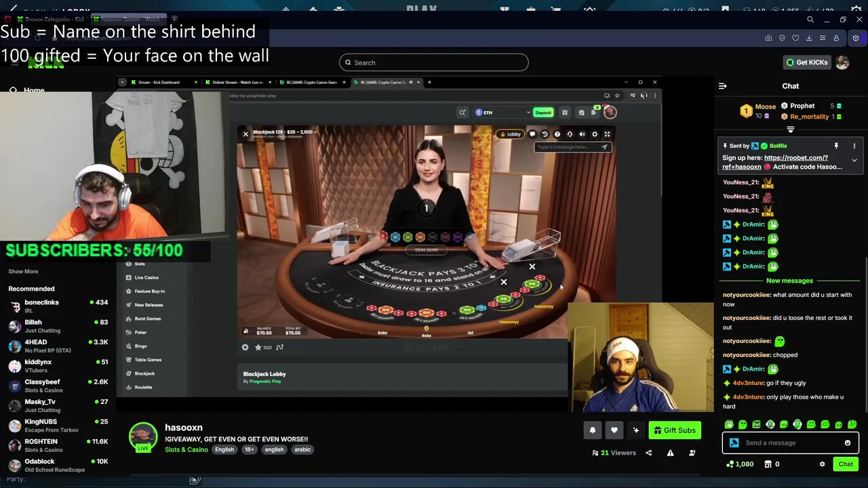Viewport: 868px width, 488px height.
Task: Send message with green Chat button
Action: (x=846, y=464)
